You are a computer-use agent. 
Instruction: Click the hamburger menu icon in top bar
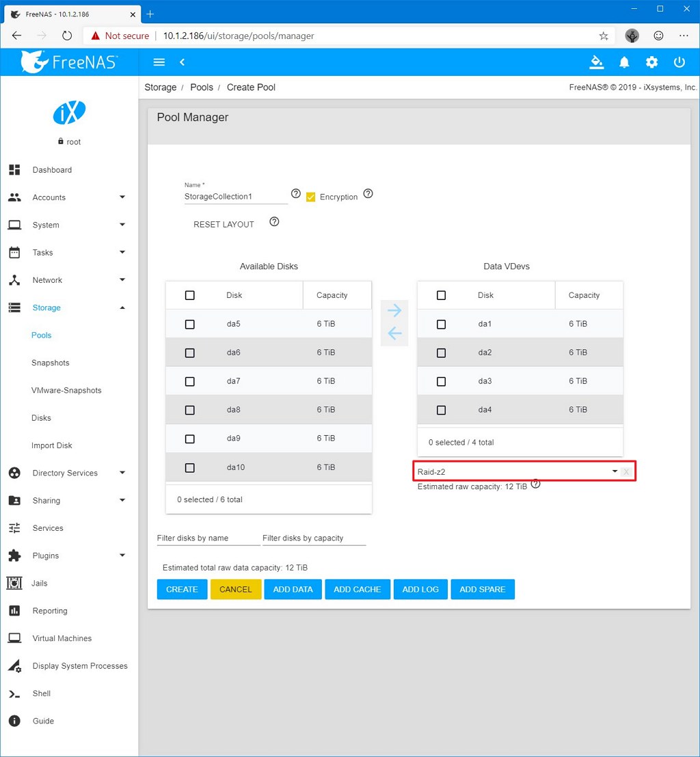tap(159, 62)
